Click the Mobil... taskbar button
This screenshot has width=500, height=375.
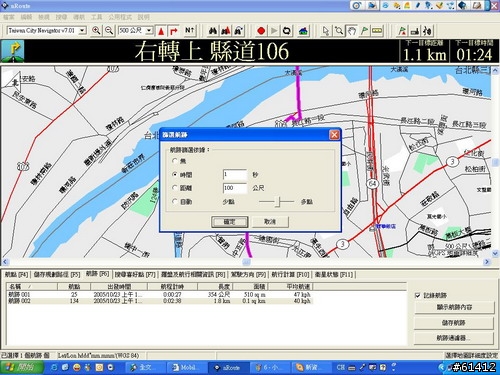click(x=186, y=367)
